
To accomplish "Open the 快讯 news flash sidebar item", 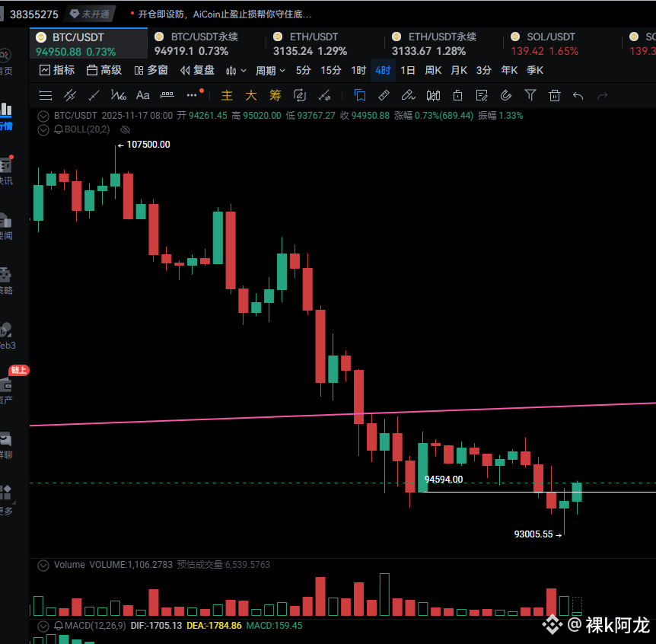I will pos(6,171).
